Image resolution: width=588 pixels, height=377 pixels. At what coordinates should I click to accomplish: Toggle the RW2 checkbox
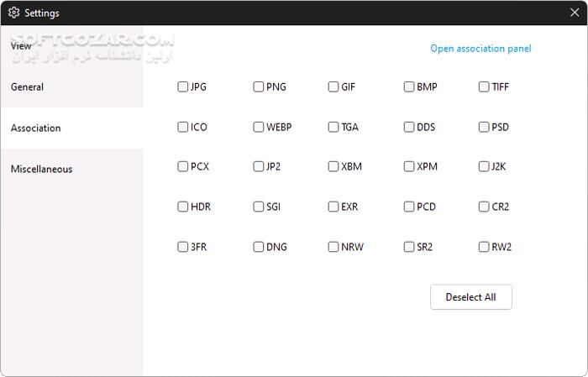[484, 247]
